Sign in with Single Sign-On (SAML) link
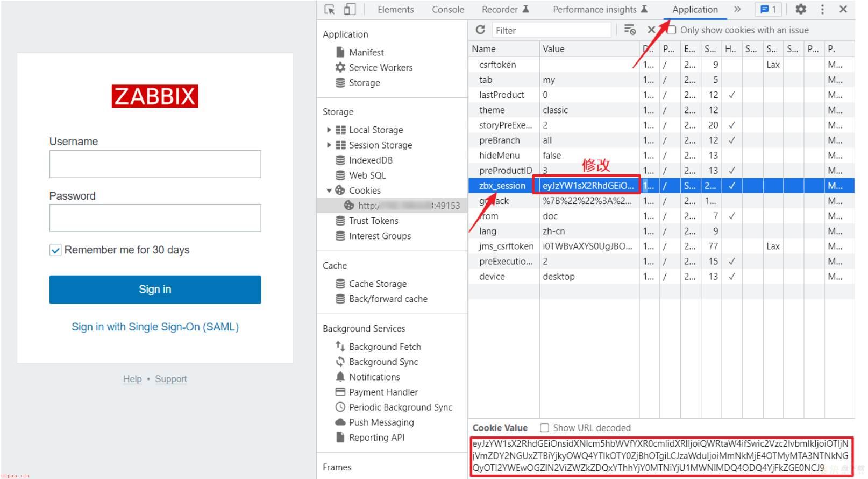 pyautogui.click(x=155, y=327)
